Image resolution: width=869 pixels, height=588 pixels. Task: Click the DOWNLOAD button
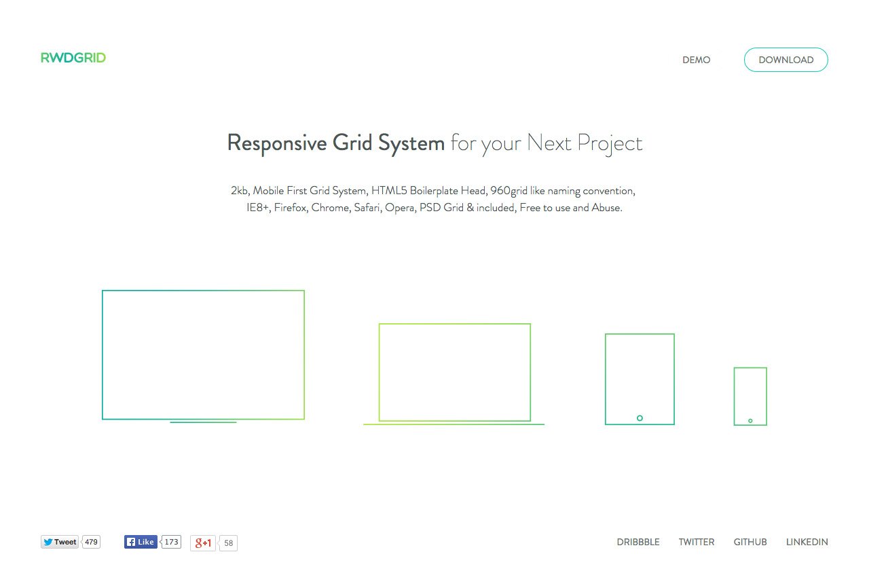(785, 60)
